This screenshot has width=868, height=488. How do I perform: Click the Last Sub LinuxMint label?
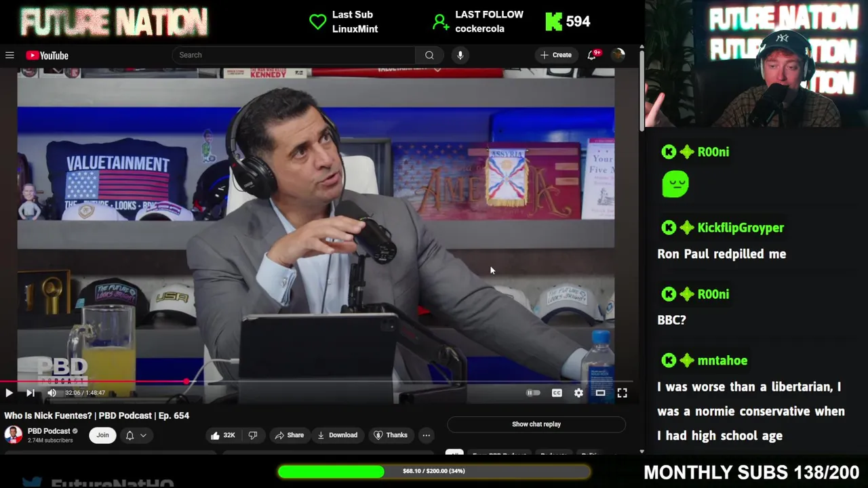[355, 22]
